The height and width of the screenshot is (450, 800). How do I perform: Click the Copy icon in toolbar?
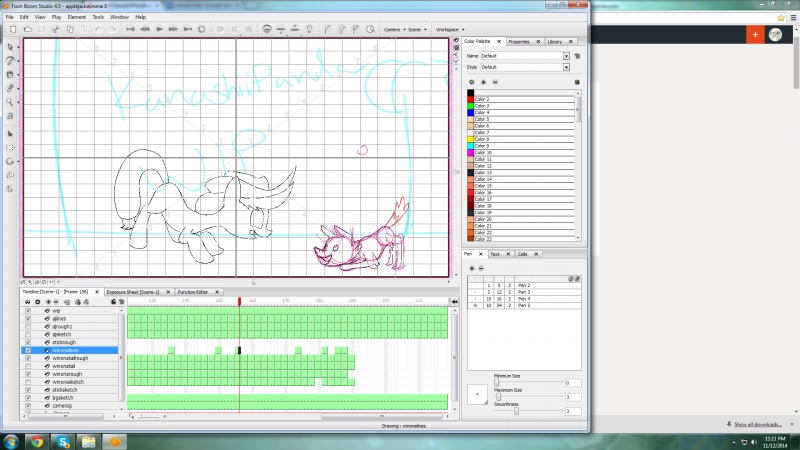(70, 30)
